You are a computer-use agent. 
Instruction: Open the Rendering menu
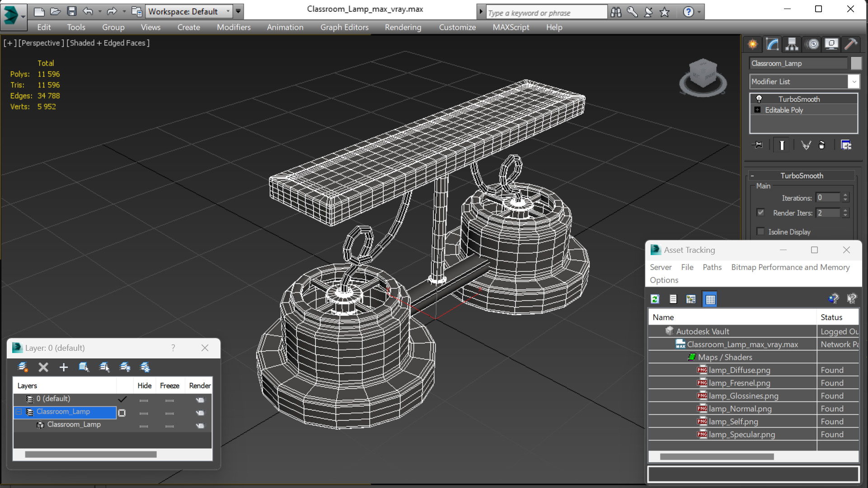[403, 27]
